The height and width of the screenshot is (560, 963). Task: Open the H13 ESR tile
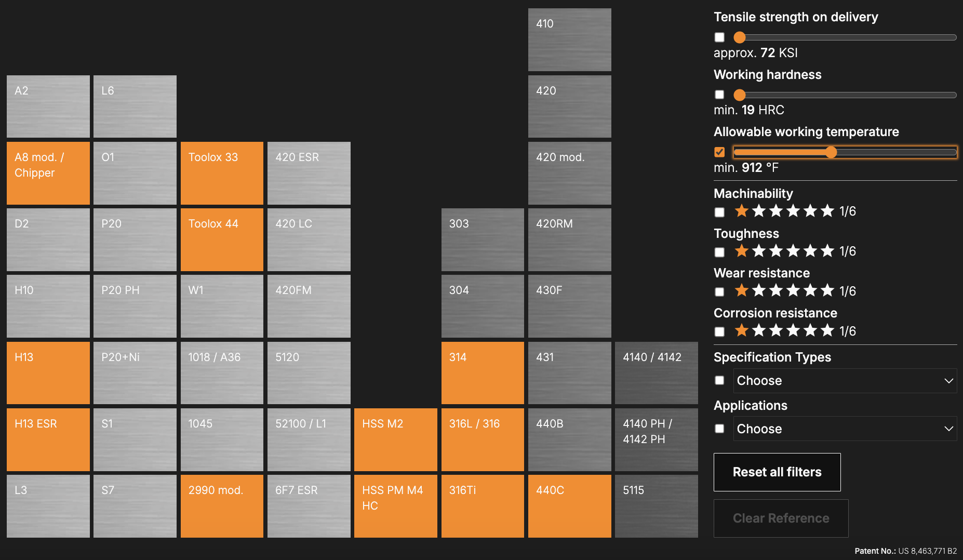48,439
